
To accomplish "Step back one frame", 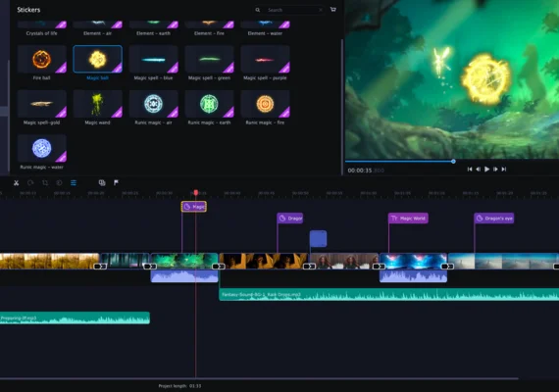I will 478,170.
